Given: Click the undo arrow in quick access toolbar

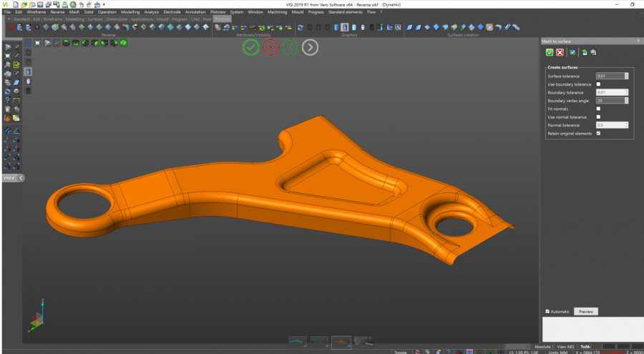Looking at the screenshot, I should pyautogui.click(x=82, y=5).
